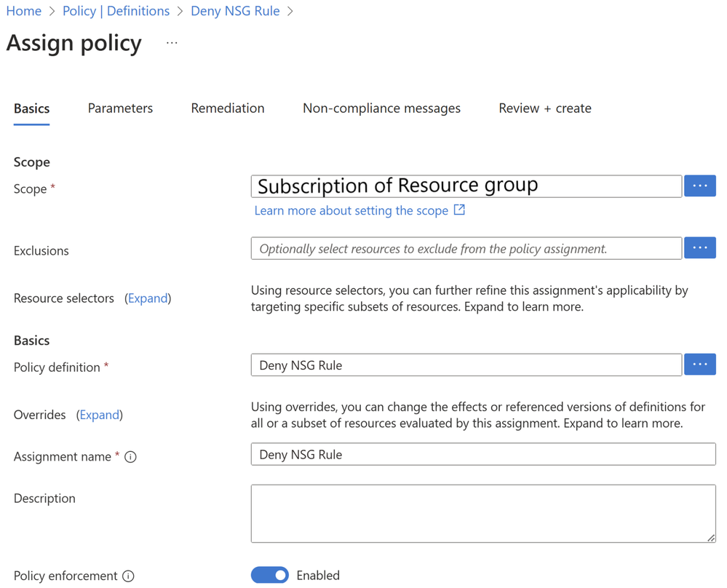The image size is (727, 588).
Task: Click the Exclusions input field
Action: 466,248
